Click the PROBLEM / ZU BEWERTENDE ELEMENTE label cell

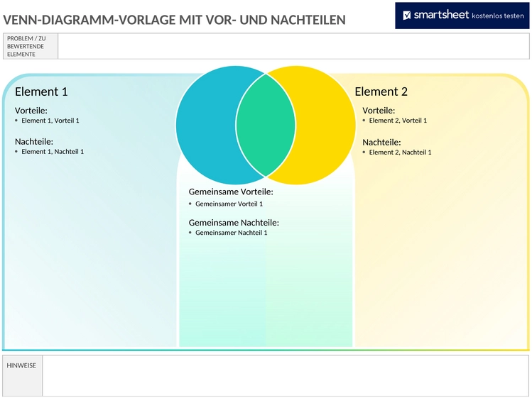[31, 46]
